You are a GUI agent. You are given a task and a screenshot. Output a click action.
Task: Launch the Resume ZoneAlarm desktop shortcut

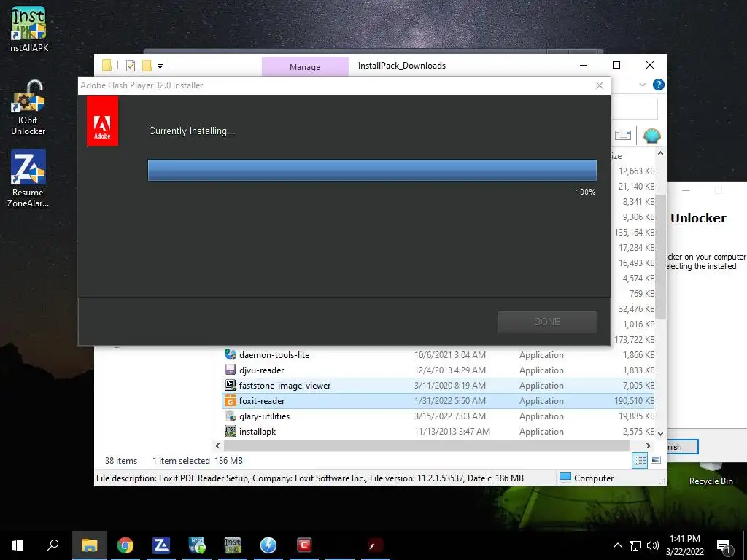click(x=28, y=179)
